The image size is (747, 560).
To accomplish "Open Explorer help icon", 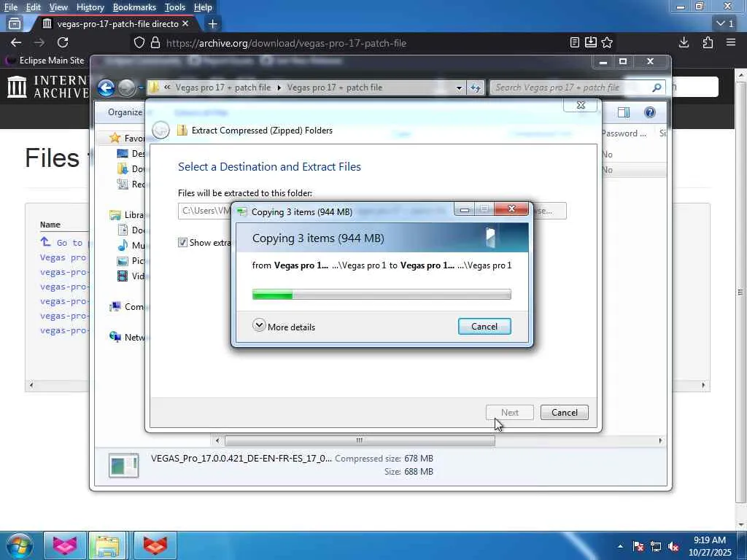I will 649,112.
